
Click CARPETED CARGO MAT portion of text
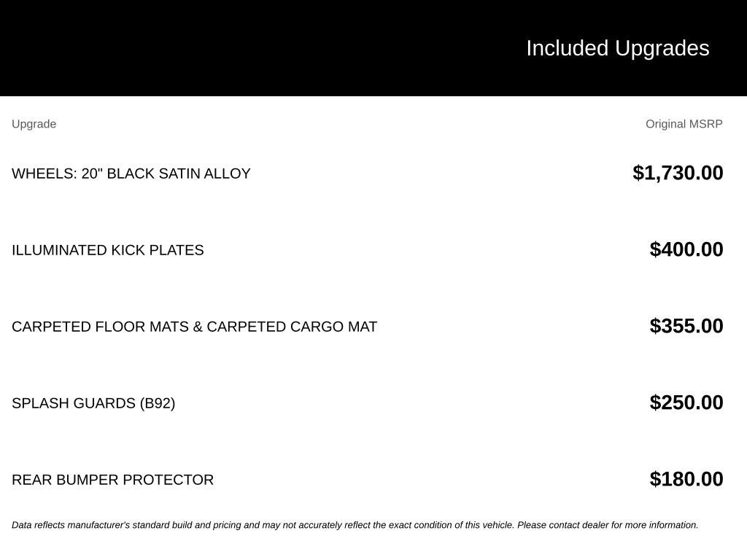click(x=292, y=327)
